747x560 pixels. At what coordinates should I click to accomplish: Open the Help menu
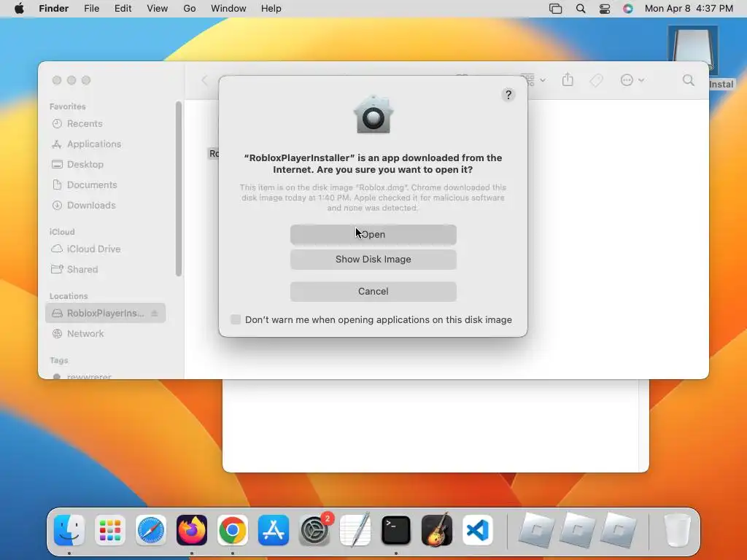point(271,9)
